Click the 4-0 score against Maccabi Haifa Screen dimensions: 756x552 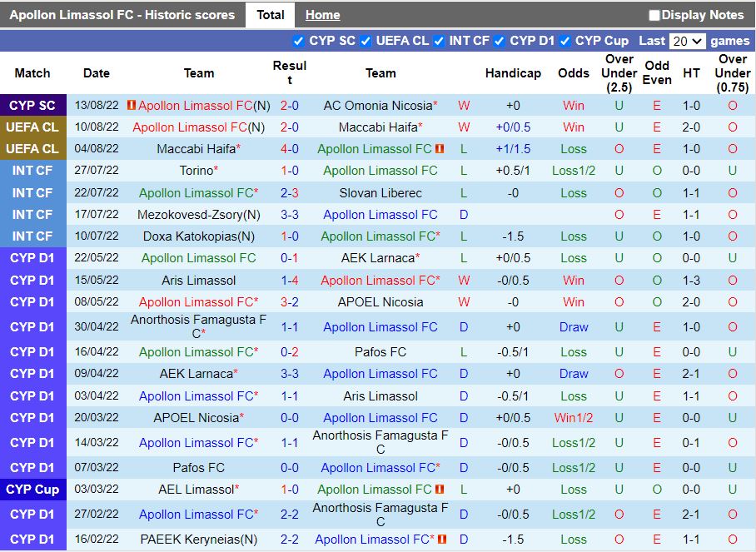tap(289, 149)
